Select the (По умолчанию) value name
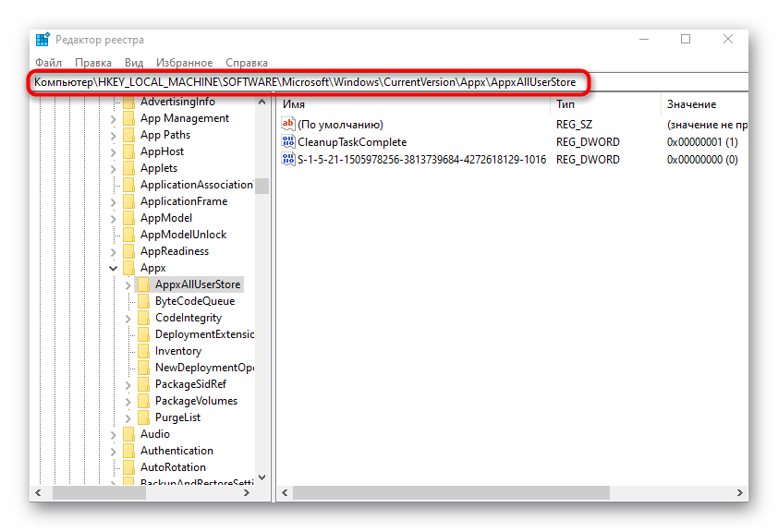Viewport: 778px width, 532px height. coord(340,125)
